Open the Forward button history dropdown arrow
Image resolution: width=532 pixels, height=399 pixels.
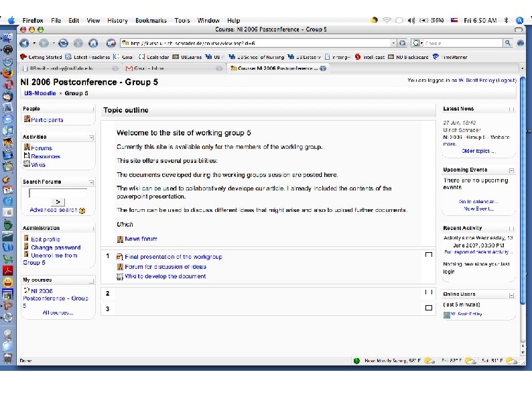54,43
